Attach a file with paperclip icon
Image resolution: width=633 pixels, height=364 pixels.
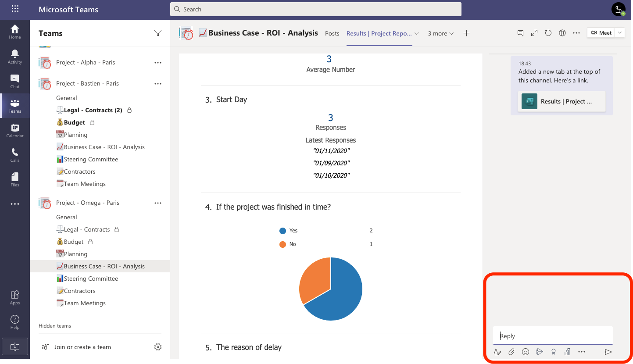(x=511, y=352)
